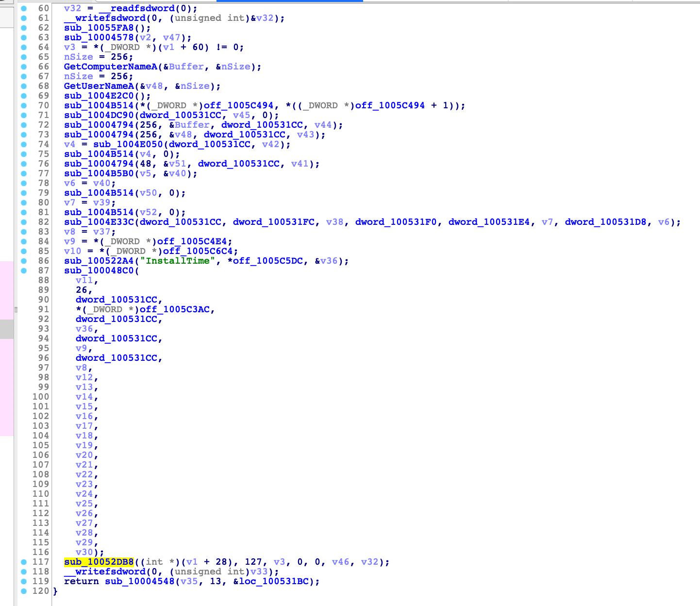Click the closing brace on line 120

point(55,591)
